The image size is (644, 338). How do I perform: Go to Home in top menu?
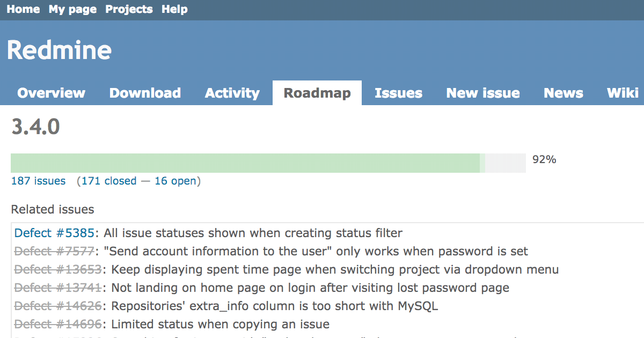23,10
